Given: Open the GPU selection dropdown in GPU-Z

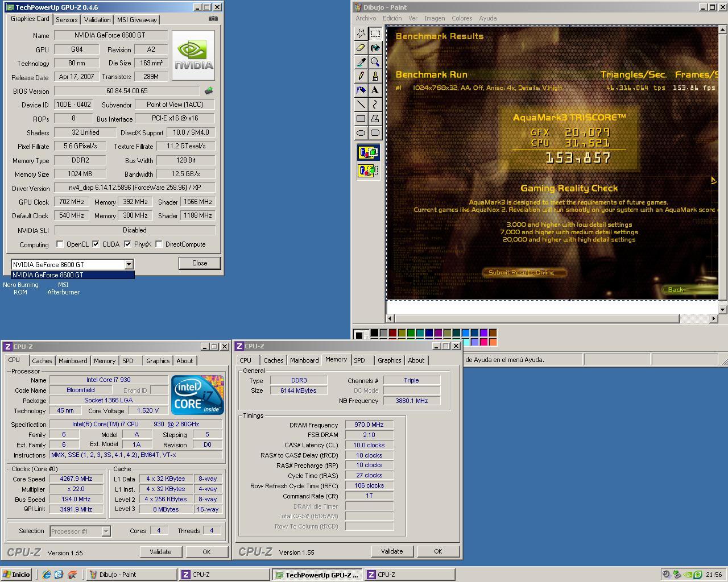Looking at the screenshot, I should coord(129,264).
